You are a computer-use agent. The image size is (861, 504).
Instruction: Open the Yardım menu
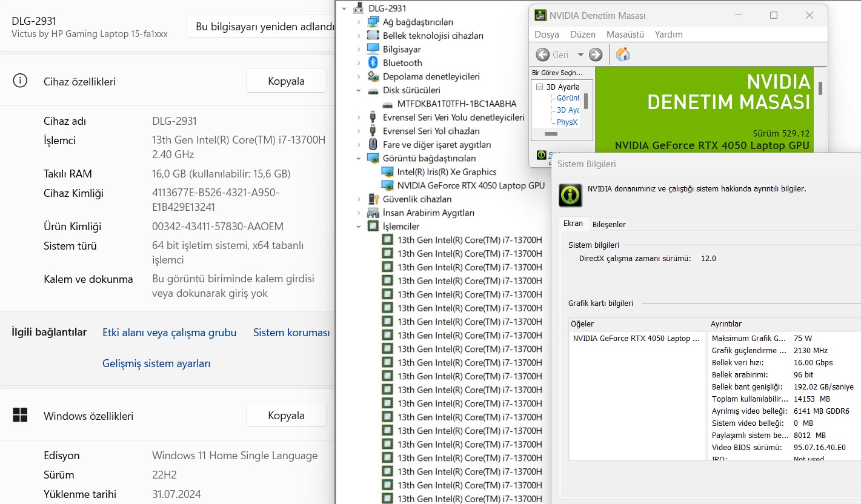click(x=668, y=35)
